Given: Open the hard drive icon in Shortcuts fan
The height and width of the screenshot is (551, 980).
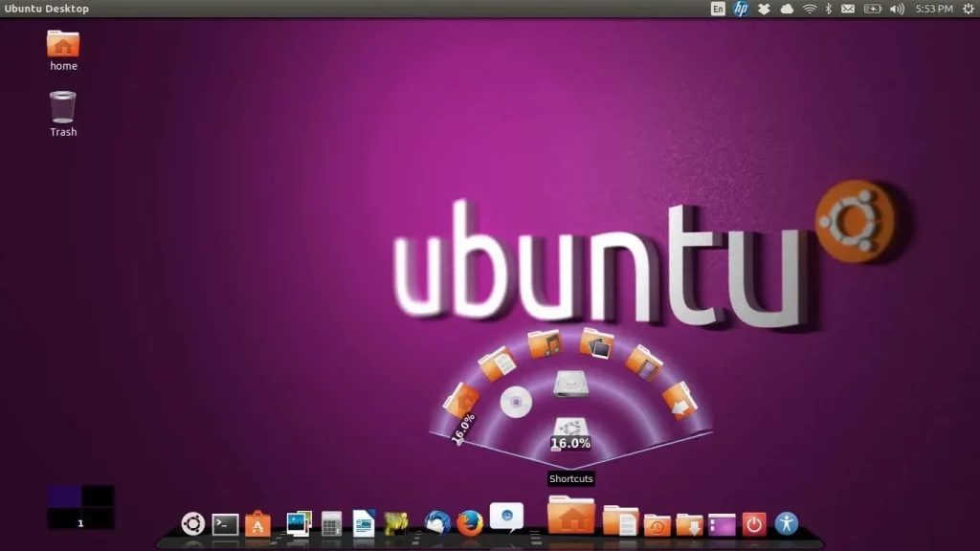Looking at the screenshot, I should tap(570, 384).
